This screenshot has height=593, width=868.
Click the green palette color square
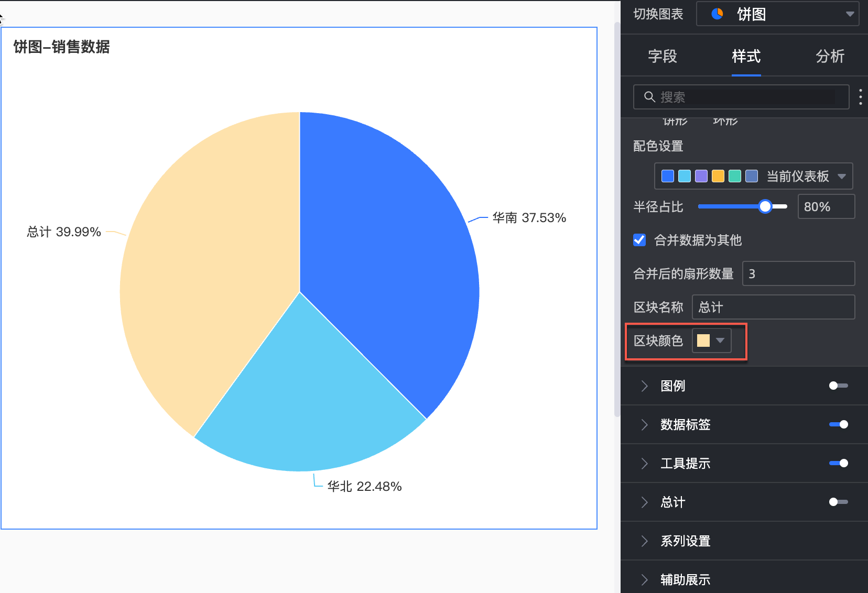pos(735,176)
